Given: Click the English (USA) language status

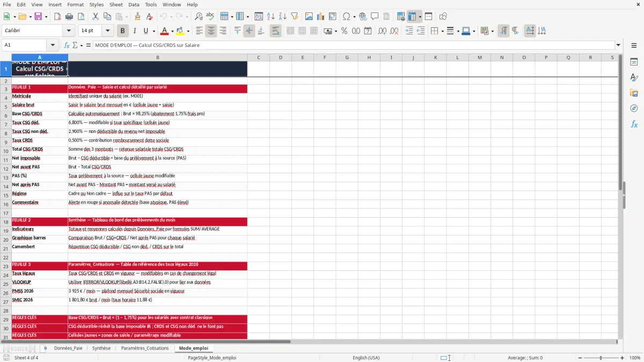Looking at the screenshot, I should tap(366, 358).
